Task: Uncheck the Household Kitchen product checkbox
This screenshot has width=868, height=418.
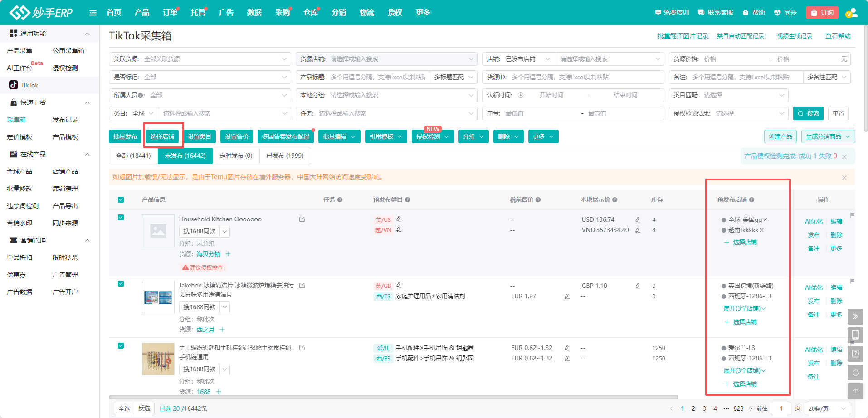Action: pos(121,218)
